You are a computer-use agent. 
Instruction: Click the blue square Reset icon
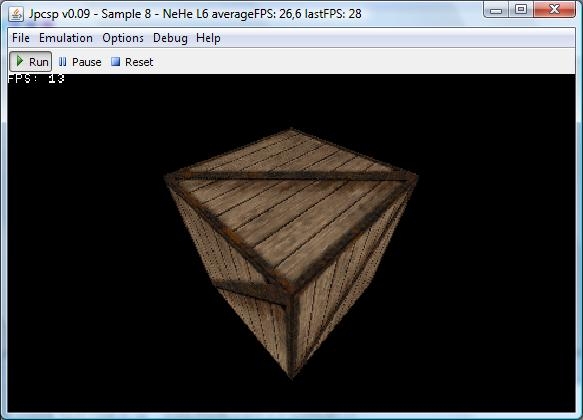pyautogui.click(x=116, y=61)
